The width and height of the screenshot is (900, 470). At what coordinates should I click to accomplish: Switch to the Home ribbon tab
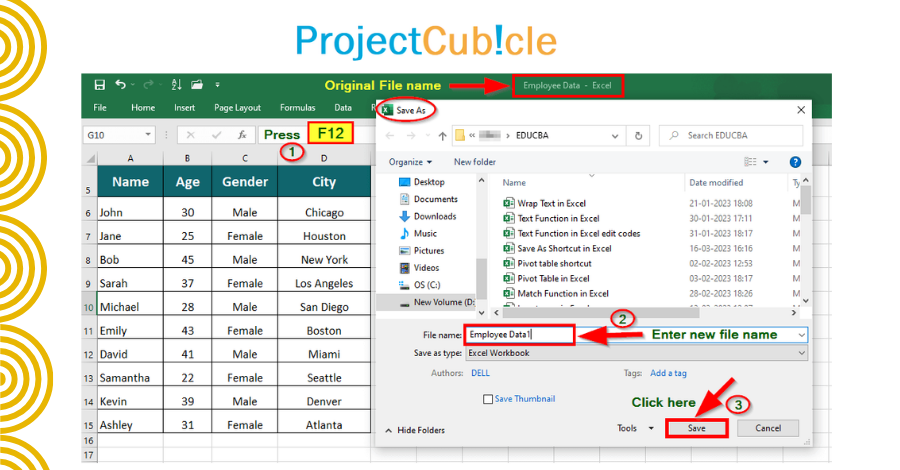(143, 107)
